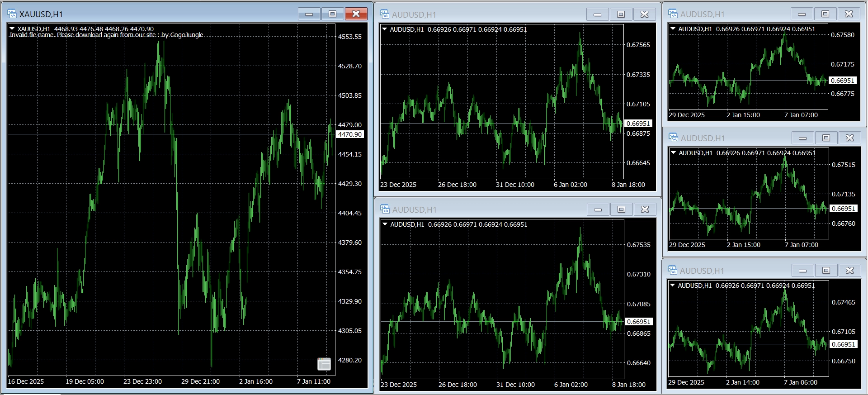Click the XAUUSD,H1 window chart icon

point(12,14)
